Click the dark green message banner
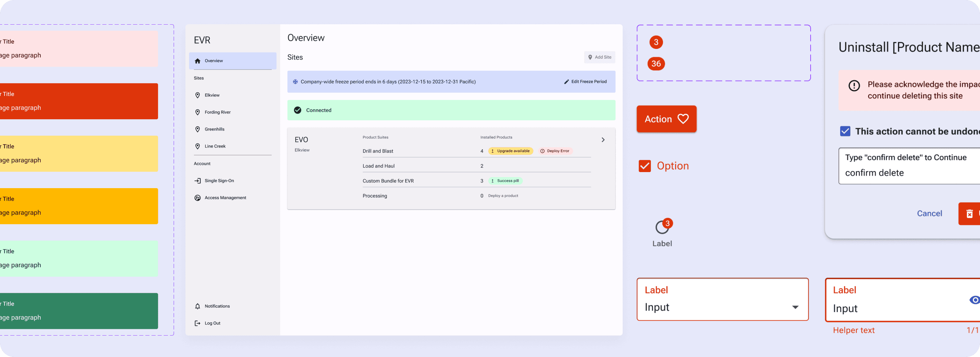 tap(79, 311)
